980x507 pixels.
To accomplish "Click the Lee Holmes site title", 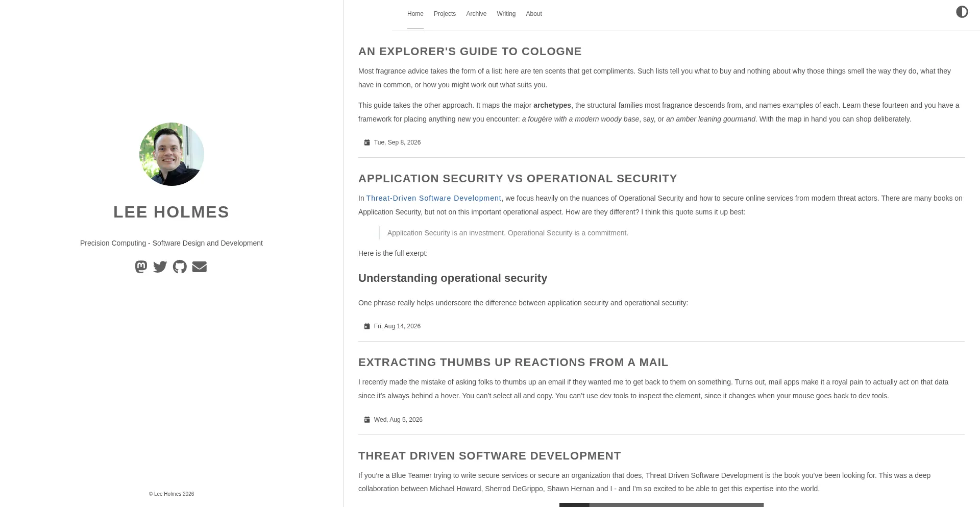I will [x=171, y=212].
